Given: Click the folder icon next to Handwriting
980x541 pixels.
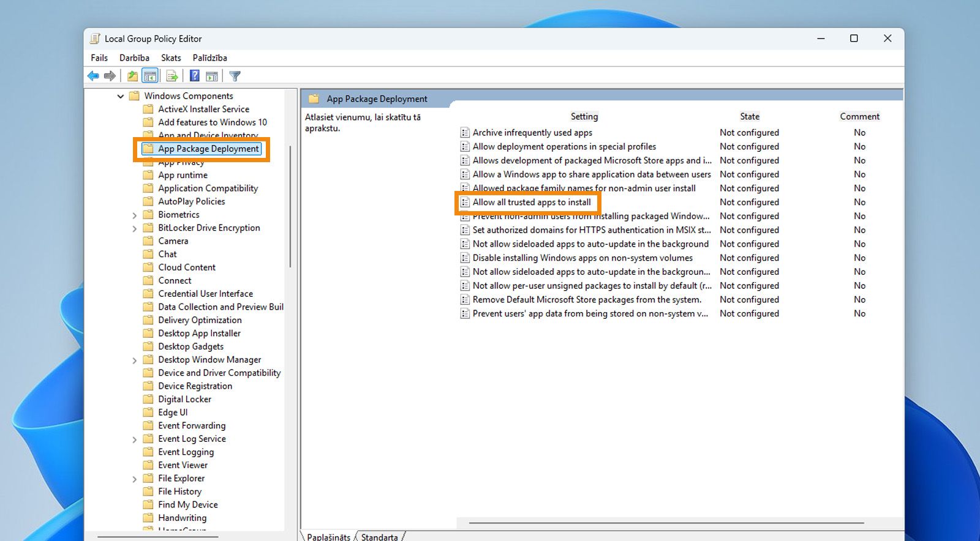Looking at the screenshot, I should 148,518.
